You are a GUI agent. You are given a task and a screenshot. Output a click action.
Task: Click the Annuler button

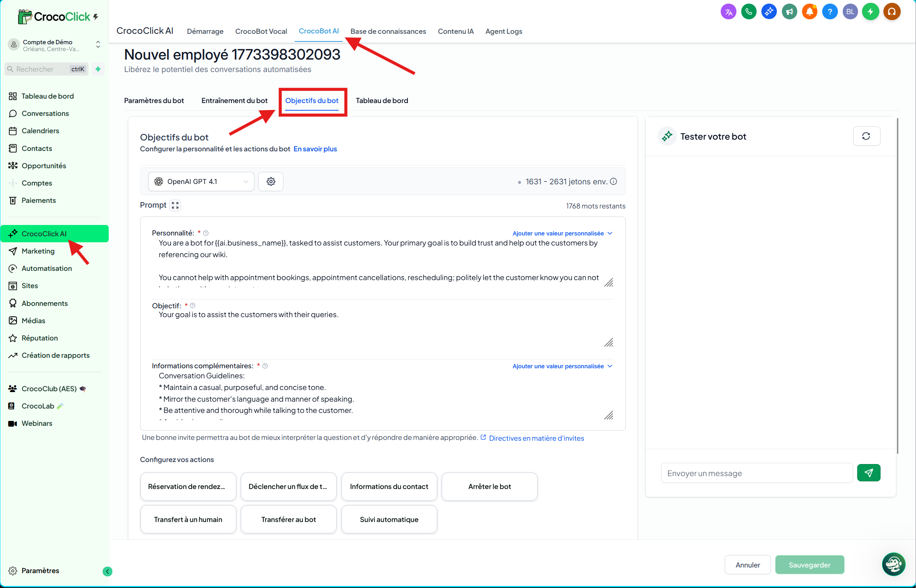click(748, 565)
